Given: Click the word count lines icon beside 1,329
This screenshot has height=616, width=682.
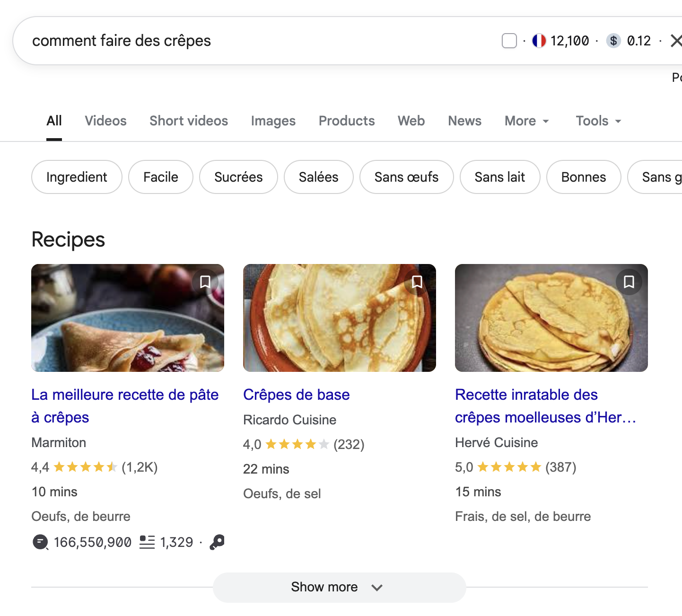Looking at the screenshot, I should point(147,542).
